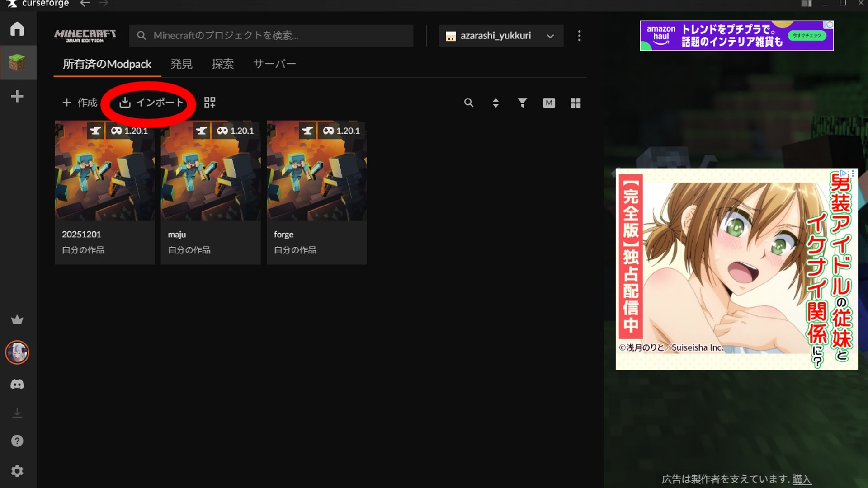The width and height of the screenshot is (868, 488).
Task: Open the user profile avatar in sidebar
Action: pos(17,352)
